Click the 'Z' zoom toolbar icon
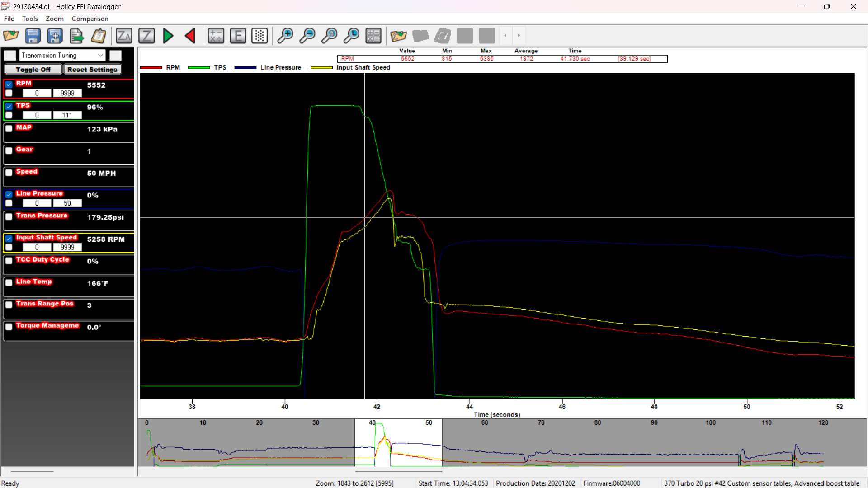This screenshot has height=488, width=868. tap(146, 36)
